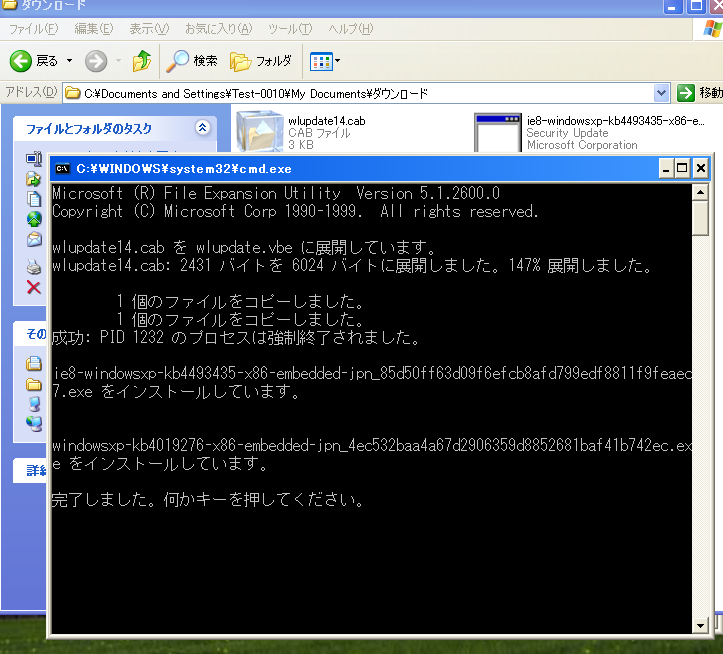Toggle the フォルダ folders pane button

coord(261,61)
